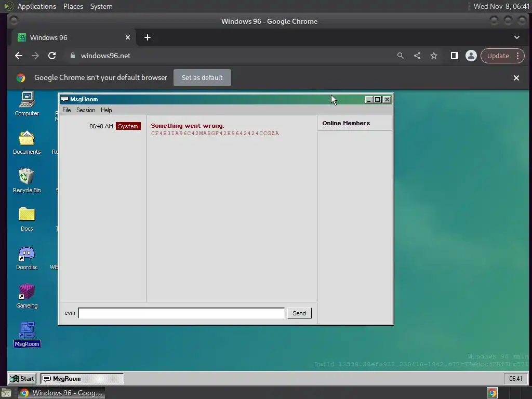This screenshot has height=399, width=532.
Task: Open the File menu in MsgRoom
Action: [66, 110]
